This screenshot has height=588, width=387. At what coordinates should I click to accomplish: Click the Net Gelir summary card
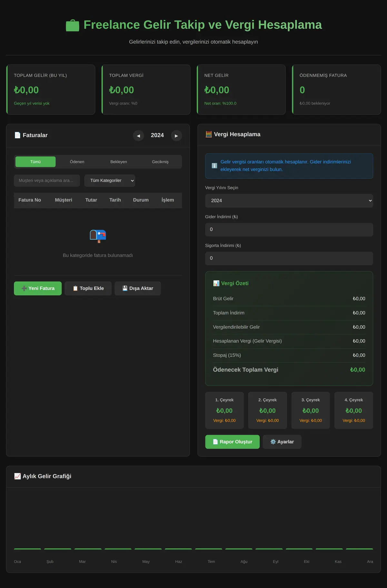tap(241, 90)
